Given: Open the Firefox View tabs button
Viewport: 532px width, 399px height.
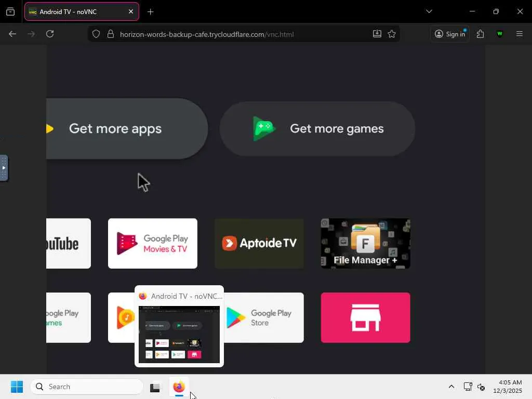Looking at the screenshot, I should pyautogui.click(x=10, y=12).
